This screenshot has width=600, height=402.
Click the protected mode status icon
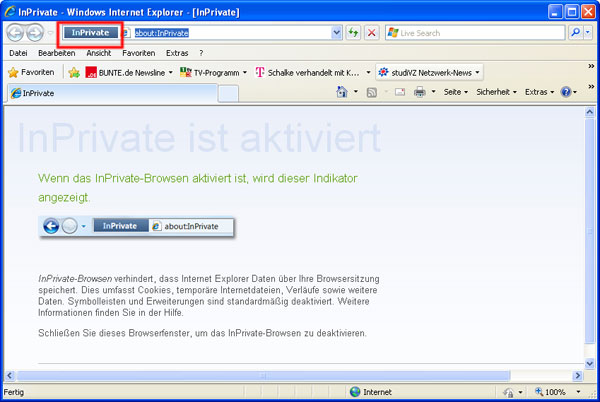click(509, 392)
